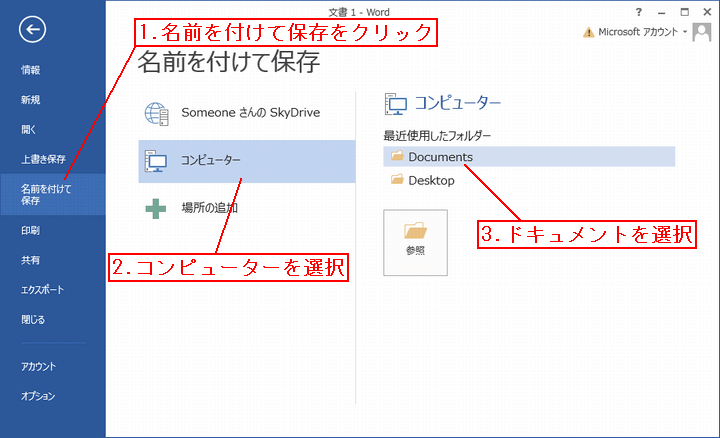
Task: Click the SkyDrive globe icon
Action: click(x=157, y=113)
